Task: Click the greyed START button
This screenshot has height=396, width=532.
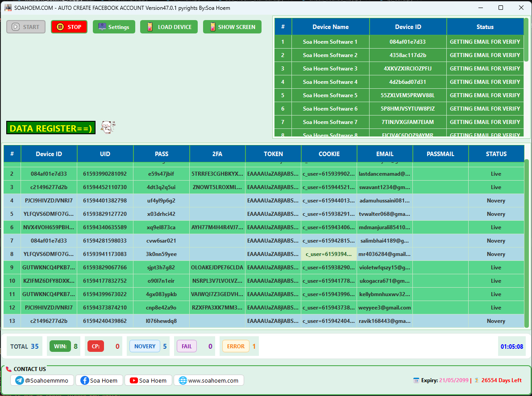Action: tap(26, 27)
